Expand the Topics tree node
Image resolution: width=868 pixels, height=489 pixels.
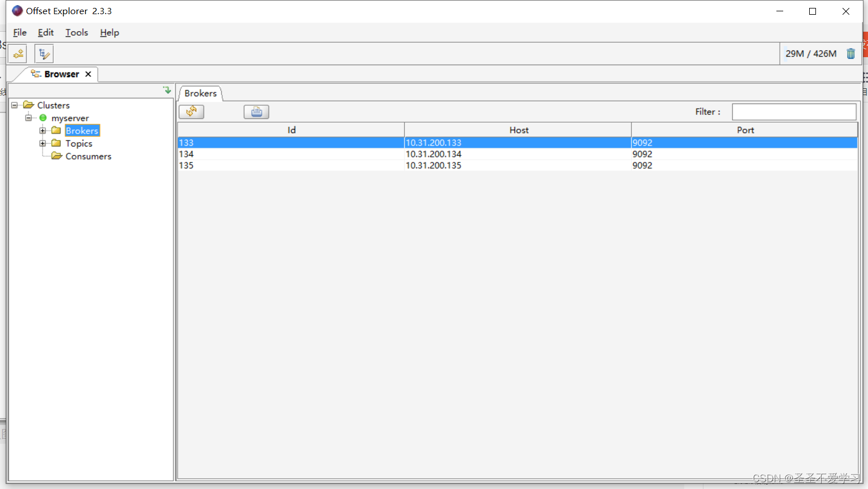[x=42, y=143]
